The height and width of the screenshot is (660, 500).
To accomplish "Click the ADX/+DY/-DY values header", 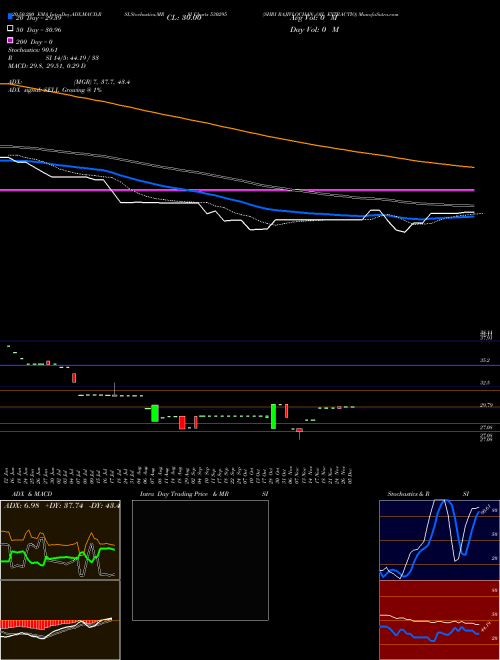I will pos(62,505).
